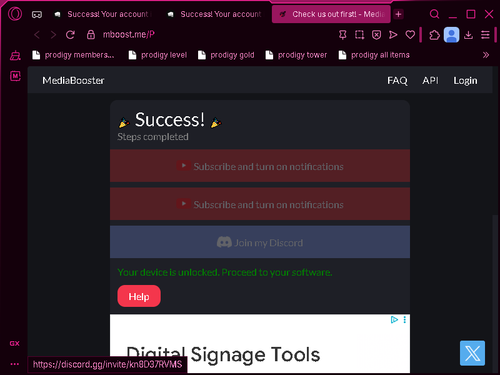The image size is (500, 375).
Task: Open the FAQ page
Action: click(x=397, y=80)
